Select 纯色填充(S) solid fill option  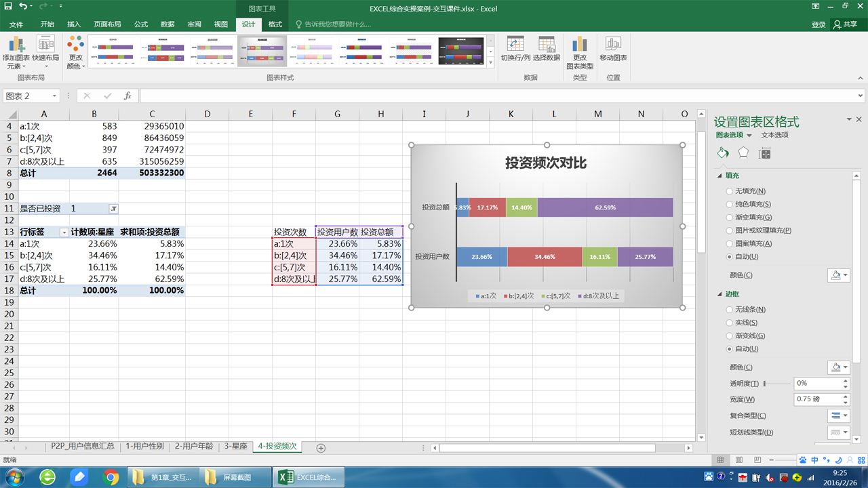[749, 204]
